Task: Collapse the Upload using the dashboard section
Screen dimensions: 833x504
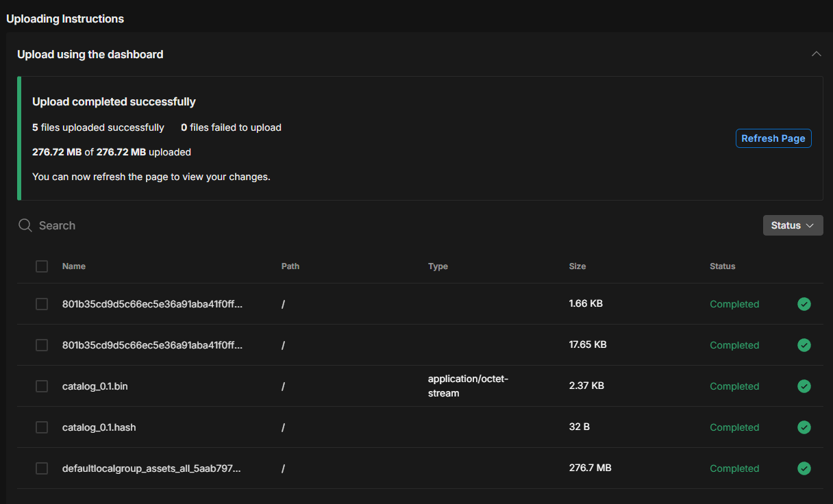Action: pyautogui.click(x=816, y=53)
